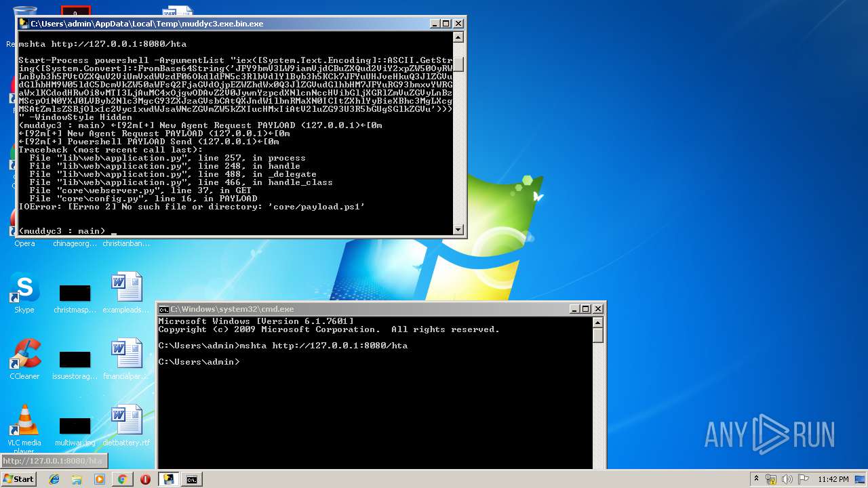Viewport: 868px width, 488px height.
Task: Click the muddyc3 window scrollbar thumb
Action: (458, 64)
